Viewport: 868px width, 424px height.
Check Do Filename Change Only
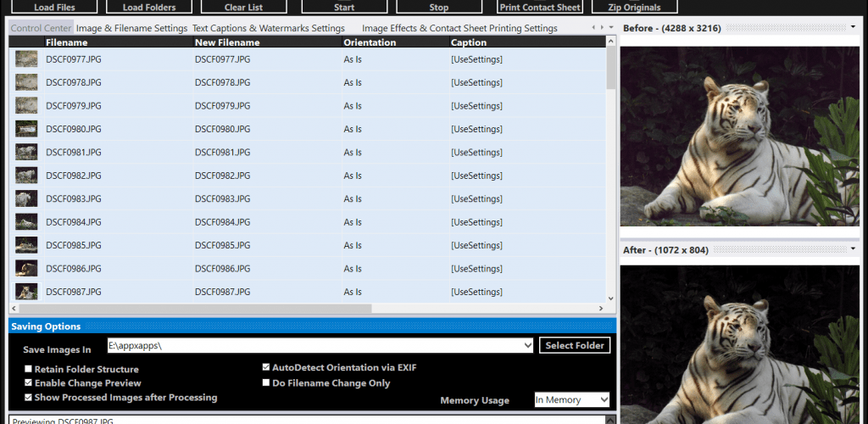point(266,382)
